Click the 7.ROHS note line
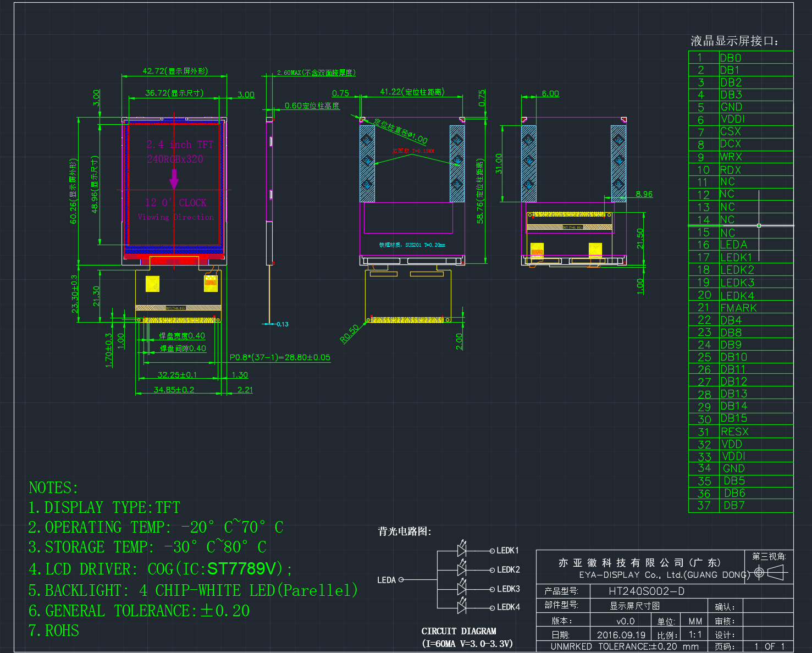Image resolution: width=812 pixels, height=653 pixels. click(54, 630)
